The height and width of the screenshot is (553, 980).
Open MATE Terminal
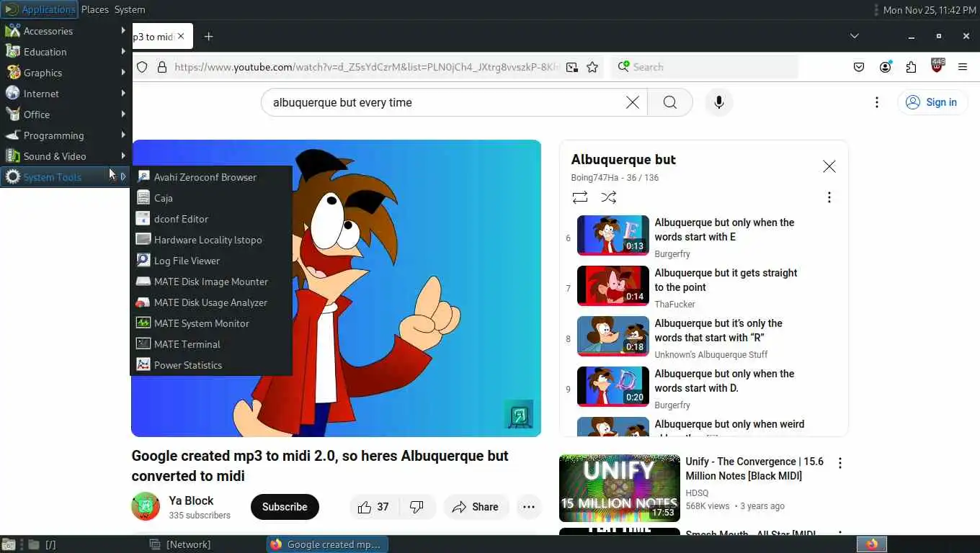[210, 344]
